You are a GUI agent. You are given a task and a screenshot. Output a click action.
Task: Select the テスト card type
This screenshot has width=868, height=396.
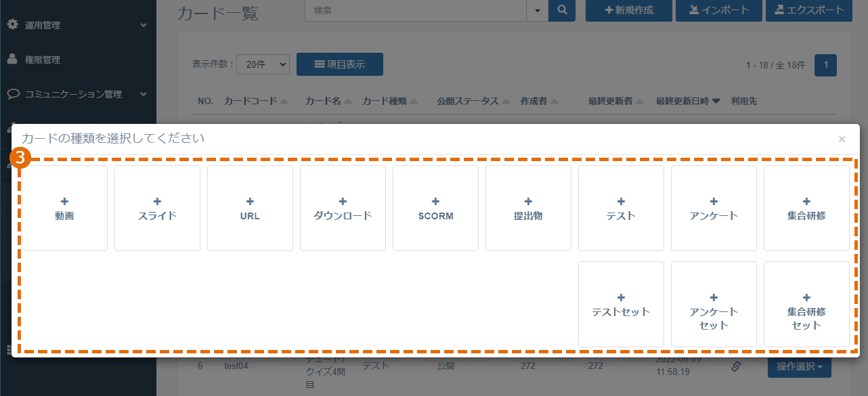(x=621, y=208)
